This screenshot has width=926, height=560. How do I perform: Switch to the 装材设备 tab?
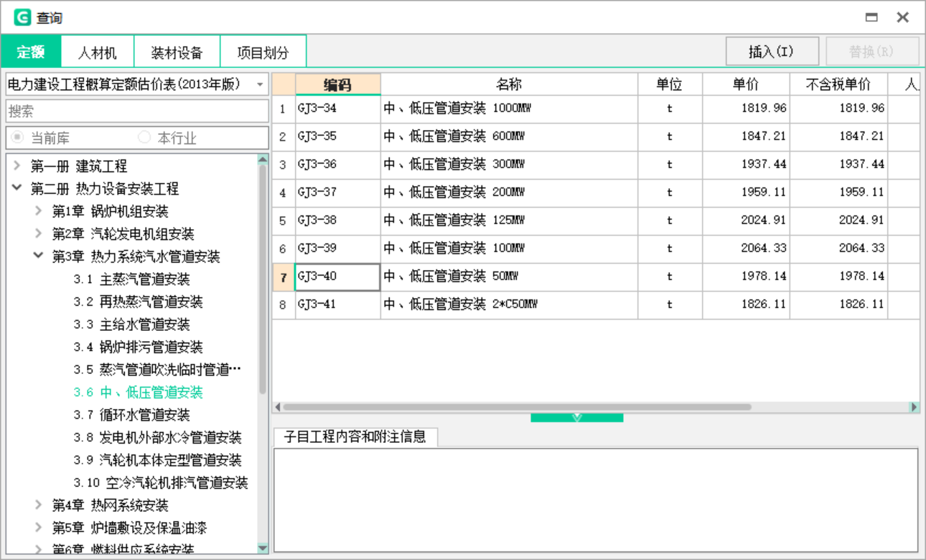tap(177, 52)
